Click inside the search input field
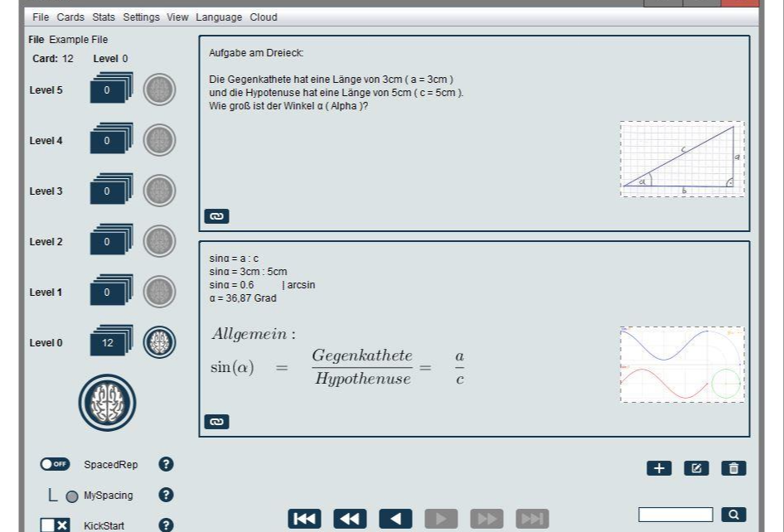 click(x=675, y=514)
